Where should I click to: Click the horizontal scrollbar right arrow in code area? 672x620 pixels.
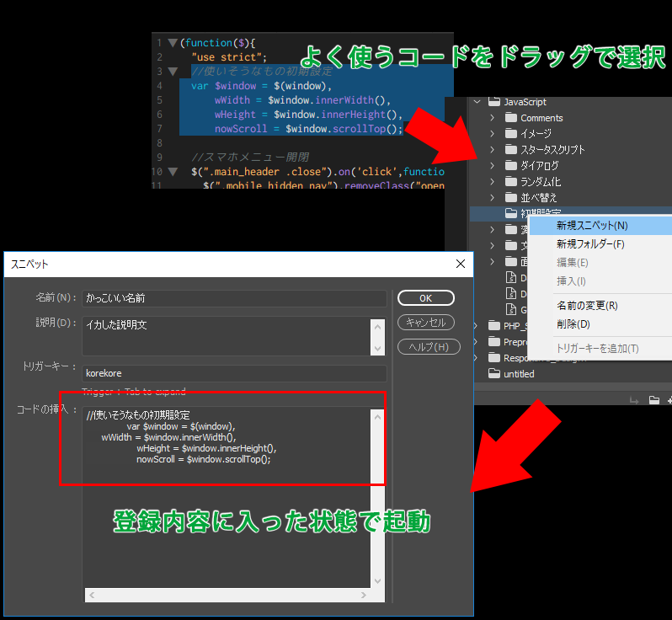click(x=366, y=596)
